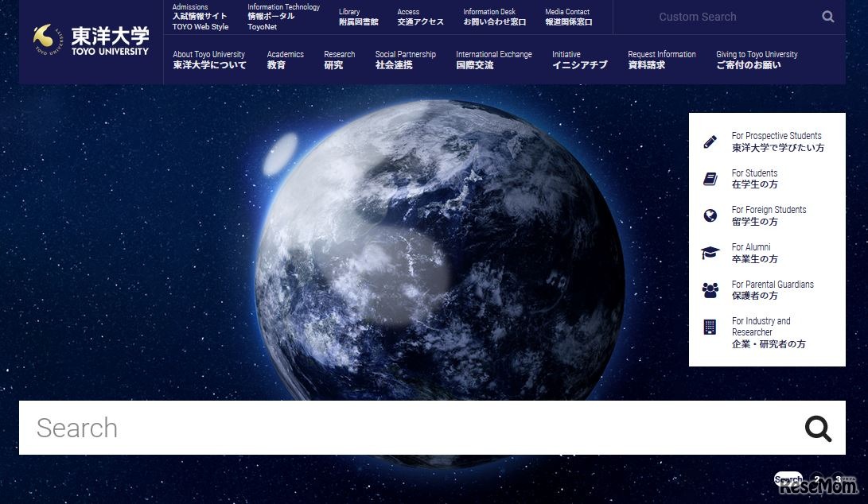Open the Initiative menu
The width and height of the screenshot is (868, 504).
(579, 60)
